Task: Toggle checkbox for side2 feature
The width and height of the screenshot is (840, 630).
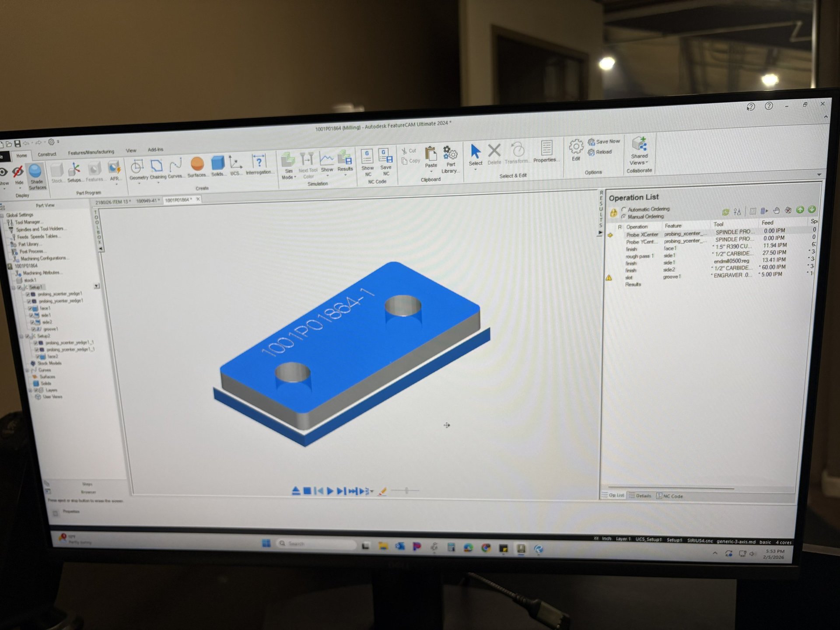Action: [x=32, y=322]
